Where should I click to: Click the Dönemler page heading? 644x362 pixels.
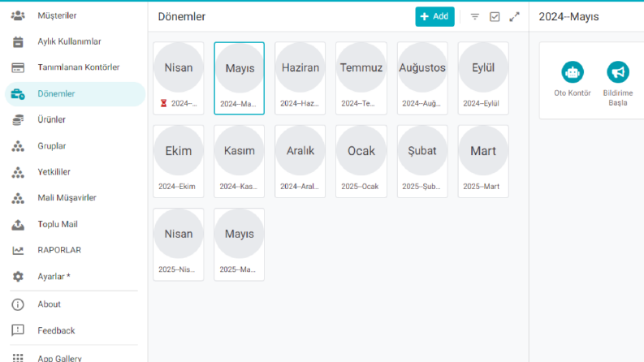pyautogui.click(x=182, y=17)
